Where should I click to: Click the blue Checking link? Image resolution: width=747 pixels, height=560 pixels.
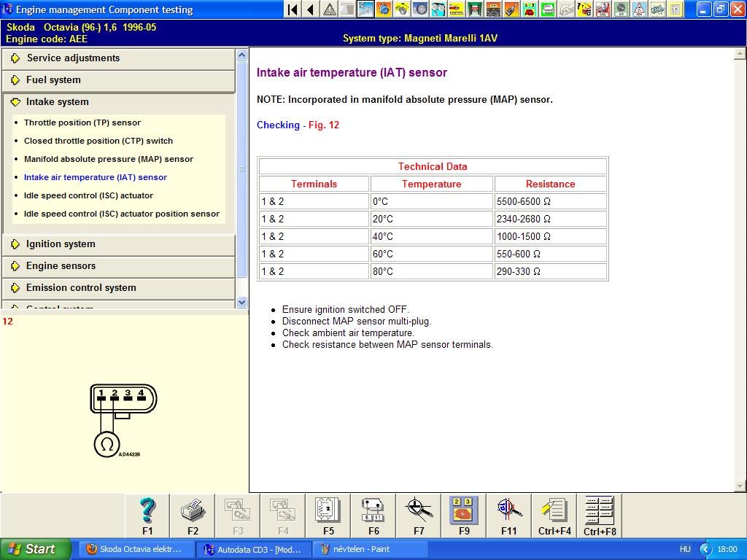click(x=278, y=125)
